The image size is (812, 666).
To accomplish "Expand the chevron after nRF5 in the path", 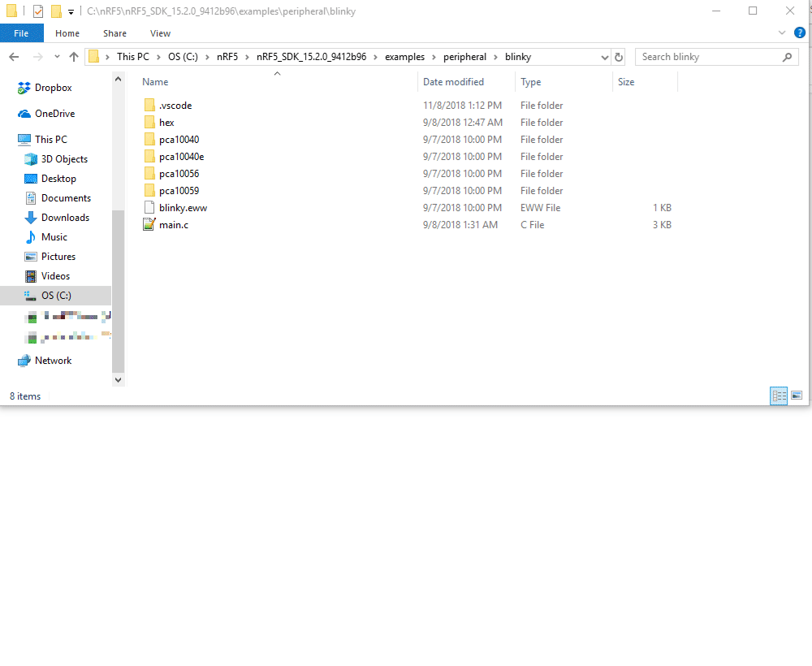I will coord(247,57).
